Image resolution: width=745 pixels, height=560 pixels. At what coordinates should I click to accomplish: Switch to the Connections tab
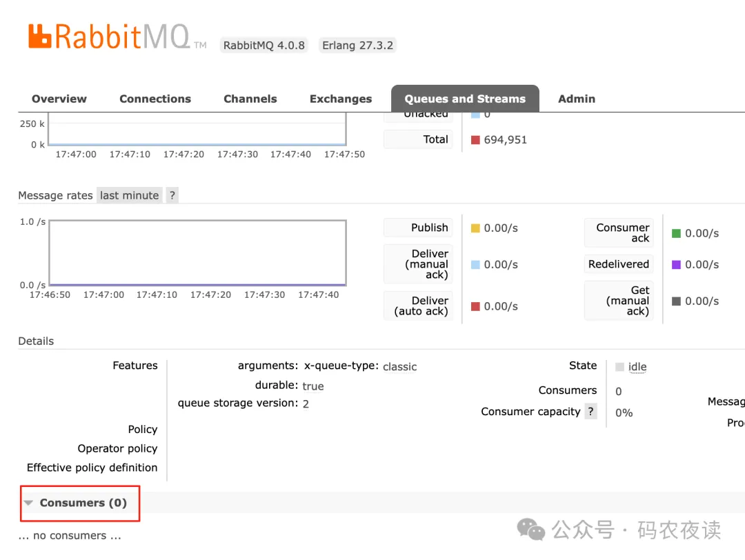coord(155,99)
